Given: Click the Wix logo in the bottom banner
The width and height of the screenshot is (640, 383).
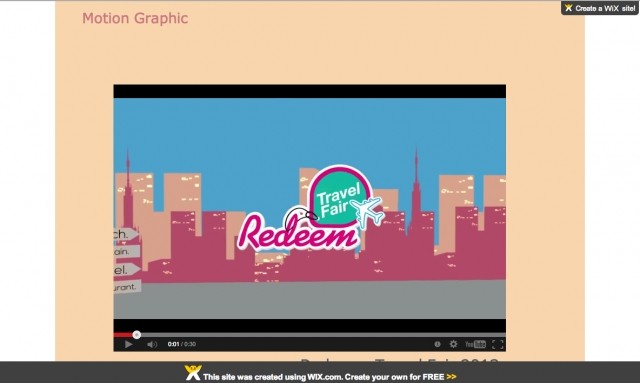Looking at the screenshot, I should [x=193, y=372].
